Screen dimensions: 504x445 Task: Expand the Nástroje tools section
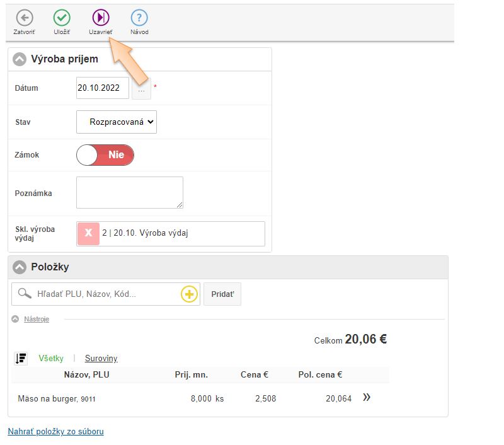(36, 319)
